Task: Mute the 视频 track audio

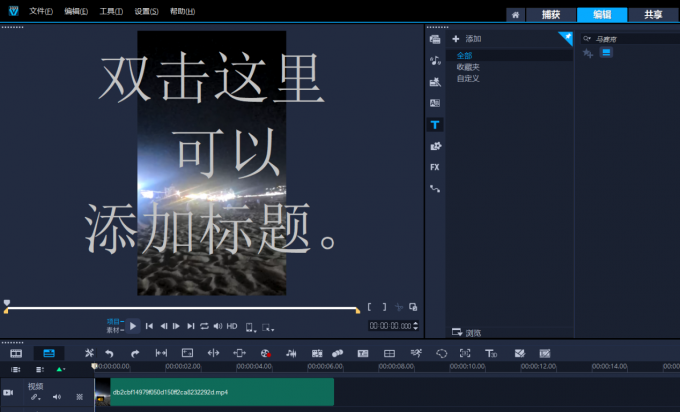Action: [x=57, y=397]
